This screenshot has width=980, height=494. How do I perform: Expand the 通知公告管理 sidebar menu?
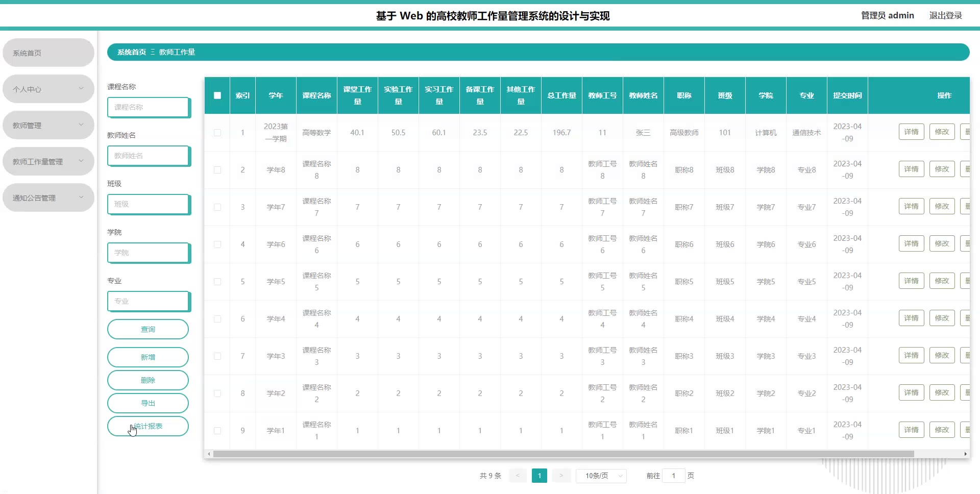[48, 197]
